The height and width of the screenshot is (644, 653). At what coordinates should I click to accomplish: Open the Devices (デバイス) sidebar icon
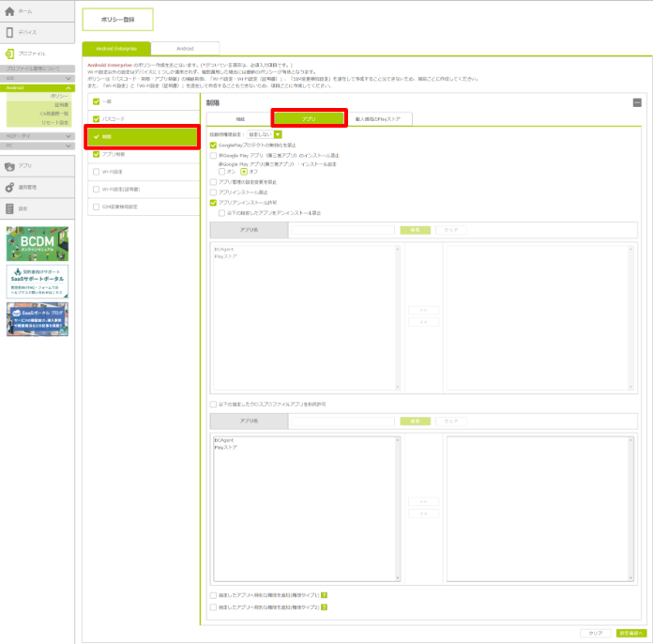click(9, 32)
